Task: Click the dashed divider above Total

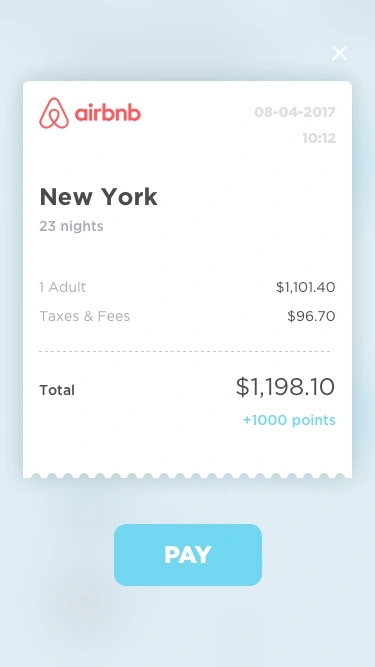Action: point(187,351)
